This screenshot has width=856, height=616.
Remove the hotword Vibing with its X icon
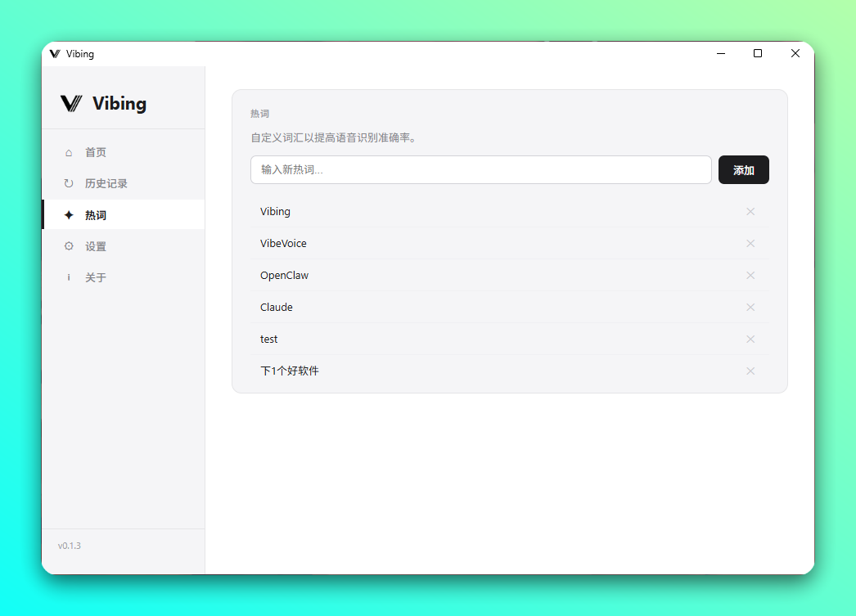(750, 211)
